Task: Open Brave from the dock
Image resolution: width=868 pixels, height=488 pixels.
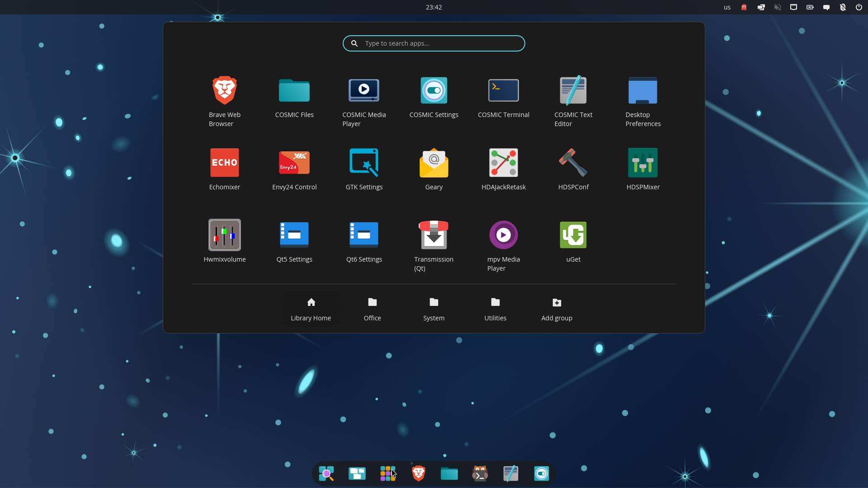Action: coord(419,474)
